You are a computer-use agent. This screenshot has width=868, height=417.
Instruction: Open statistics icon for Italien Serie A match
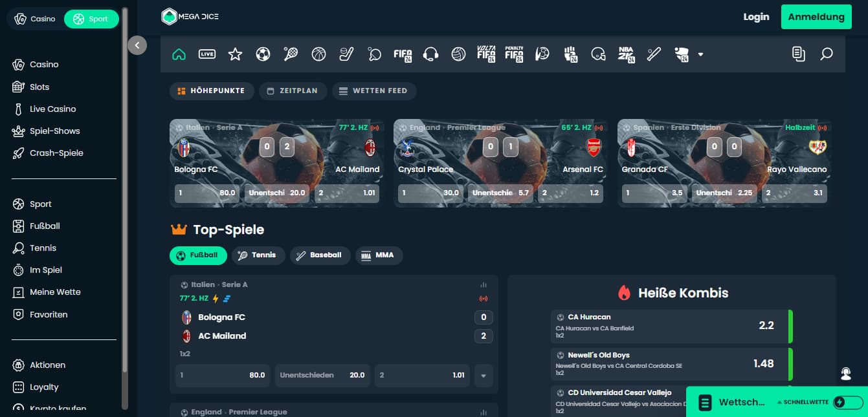pyautogui.click(x=483, y=284)
